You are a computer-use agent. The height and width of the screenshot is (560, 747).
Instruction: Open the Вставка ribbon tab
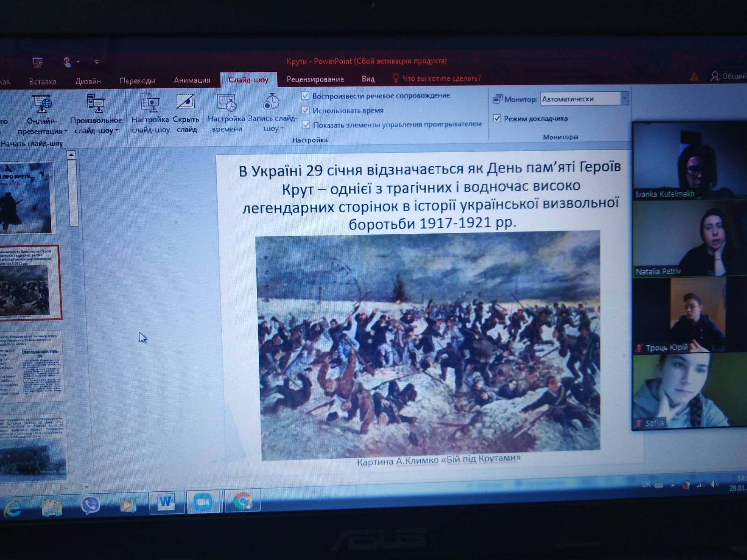[42, 82]
